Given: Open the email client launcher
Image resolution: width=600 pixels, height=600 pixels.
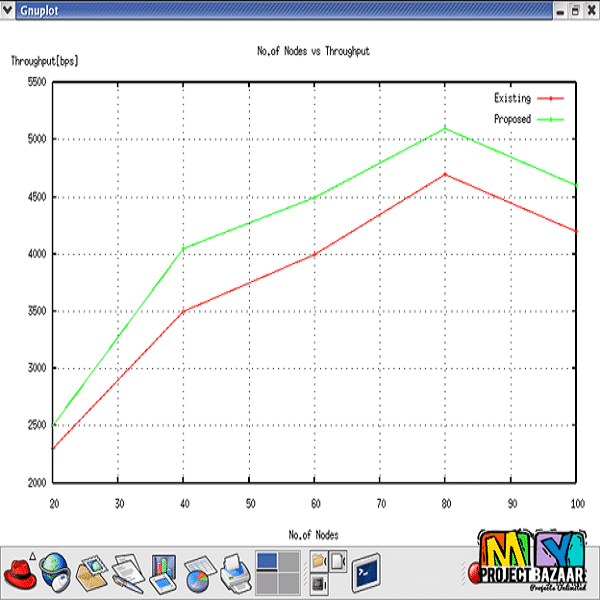Looking at the screenshot, I should coord(92,573).
